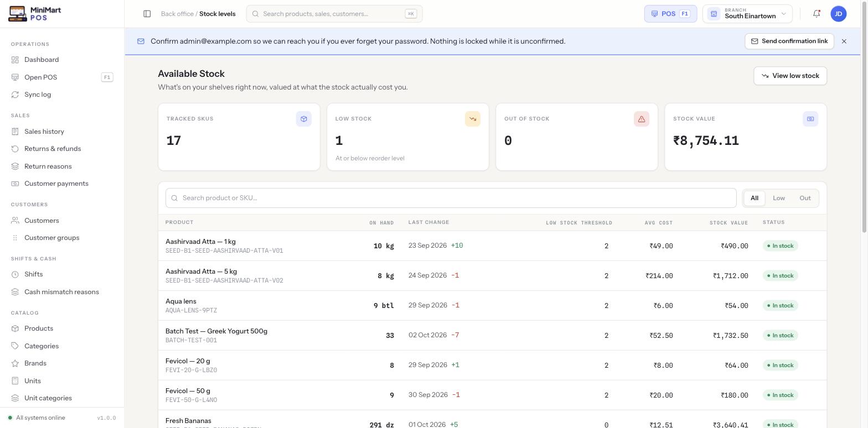
Task: Open Customer groups in sidebar
Action: point(62,238)
